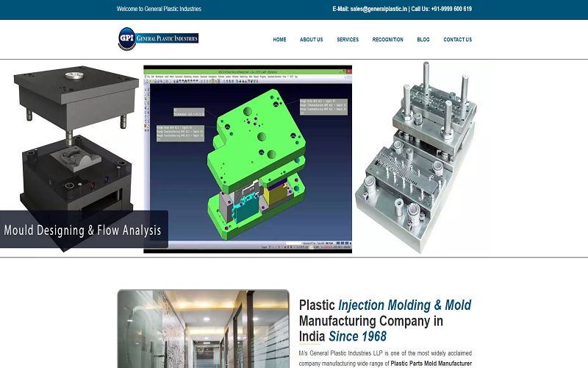Image resolution: width=588 pixels, height=368 pixels.
Task: Open the Blog page
Action: point(423,40)
